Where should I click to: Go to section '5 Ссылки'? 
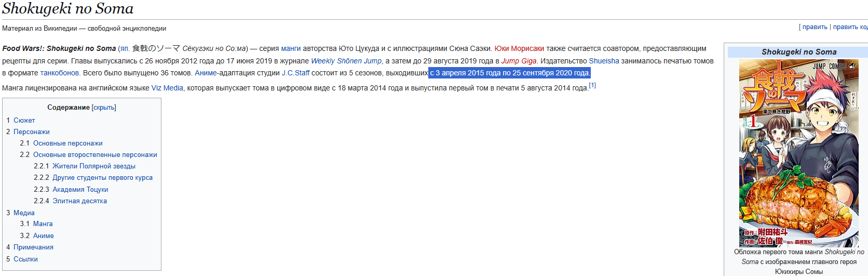pyautogui.click(x=22, y=259)
